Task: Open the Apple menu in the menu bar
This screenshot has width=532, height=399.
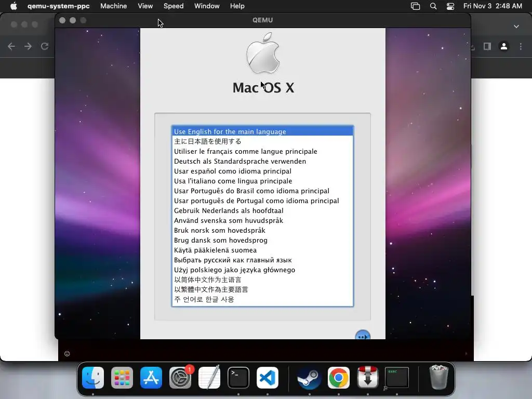Action: click(14, 6)
